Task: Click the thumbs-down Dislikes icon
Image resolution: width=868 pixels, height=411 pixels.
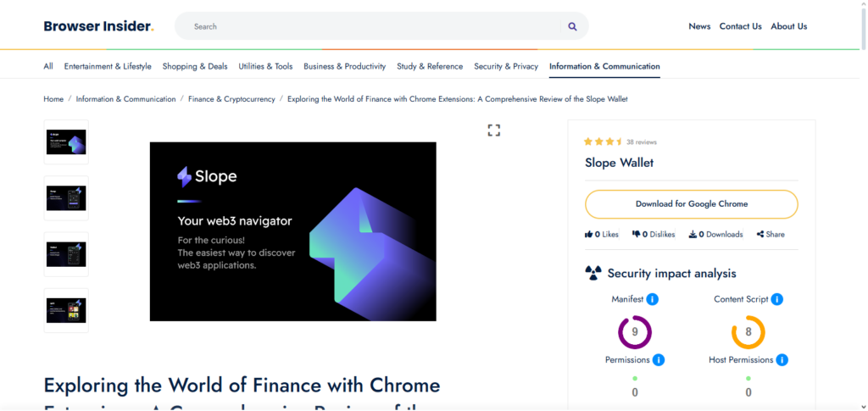Action: [637, 235]
